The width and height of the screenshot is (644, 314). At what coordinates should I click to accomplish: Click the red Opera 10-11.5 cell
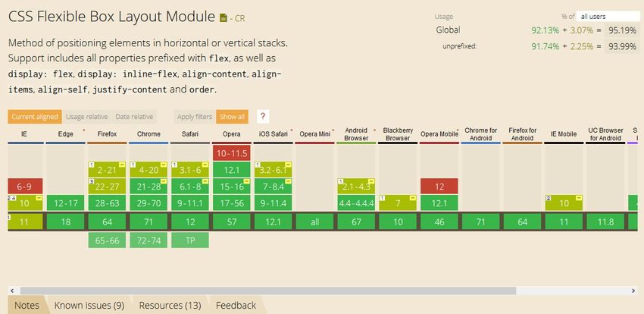(232, 153)
